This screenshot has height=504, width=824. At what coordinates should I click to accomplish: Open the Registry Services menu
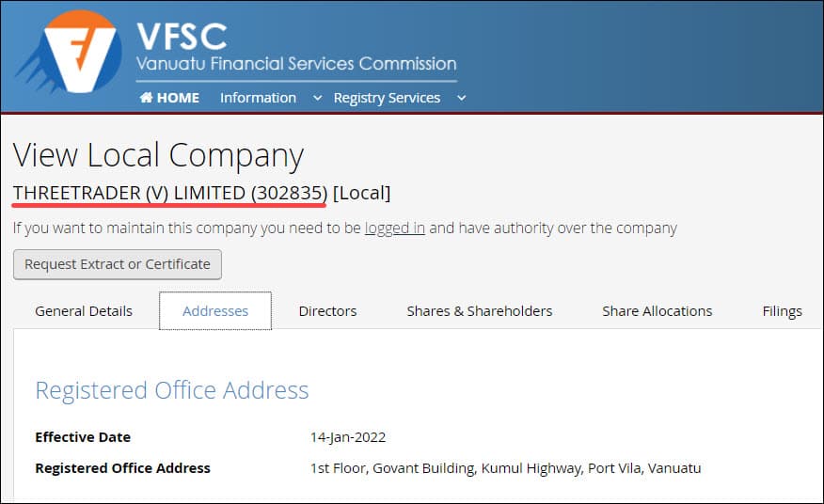(387, 98)
